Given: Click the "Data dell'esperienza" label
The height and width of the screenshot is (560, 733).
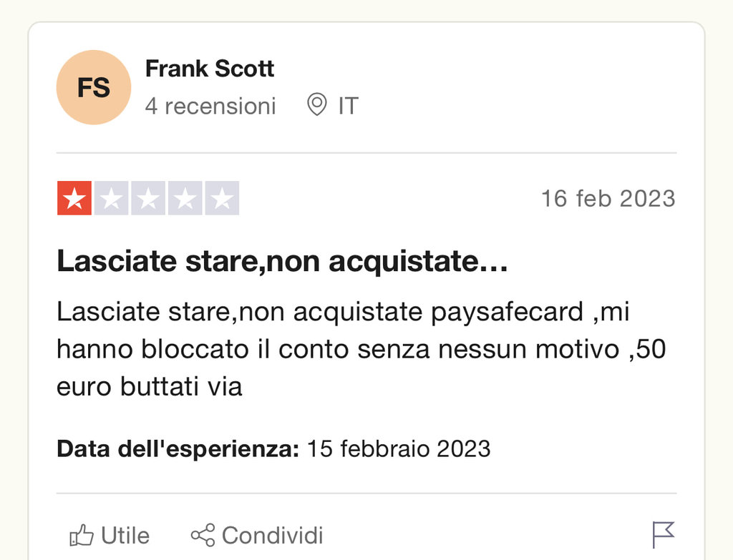Looking at the screenshot, I should click(x=178, y=448).
